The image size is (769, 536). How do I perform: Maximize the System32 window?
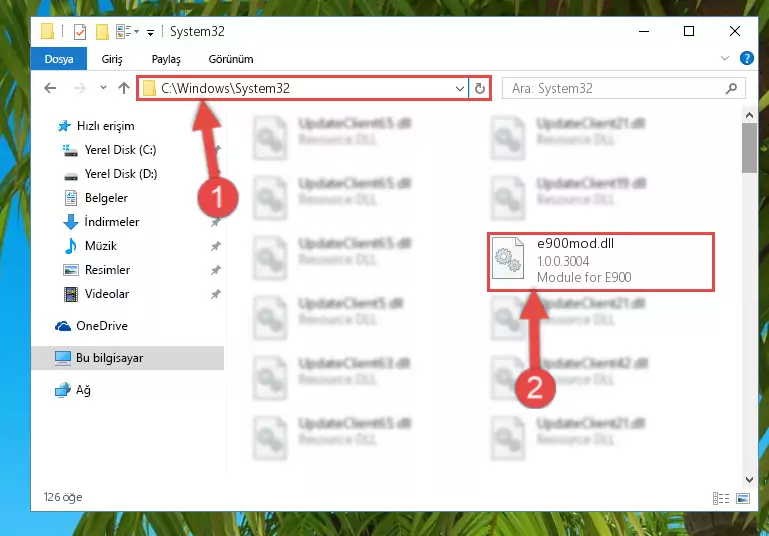[689, 31]
